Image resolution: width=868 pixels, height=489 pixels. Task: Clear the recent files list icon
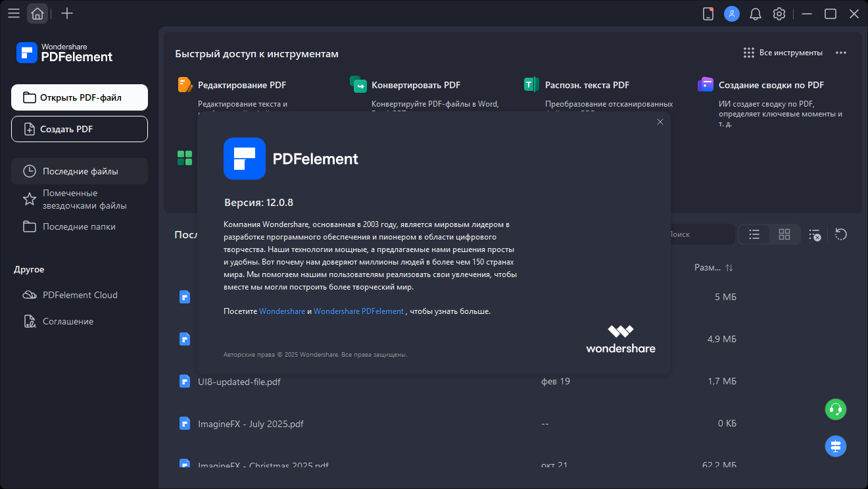(815, 234)
